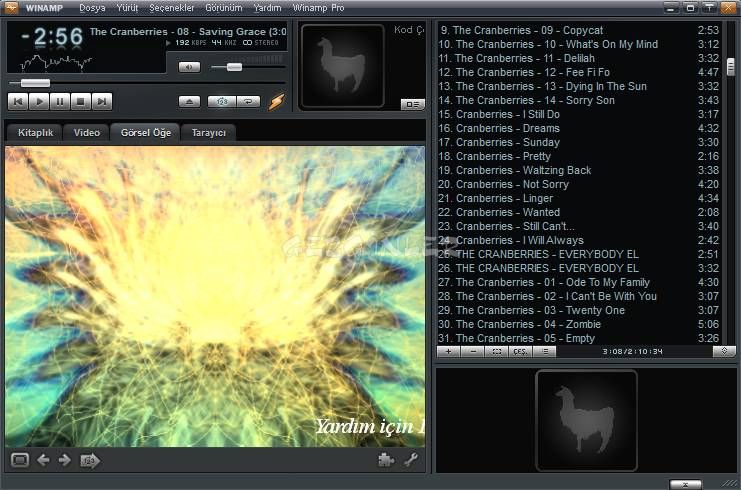The image size is (741, 490).
Task: Select playlist entry Not Sorry
Action: pos(579,184)
